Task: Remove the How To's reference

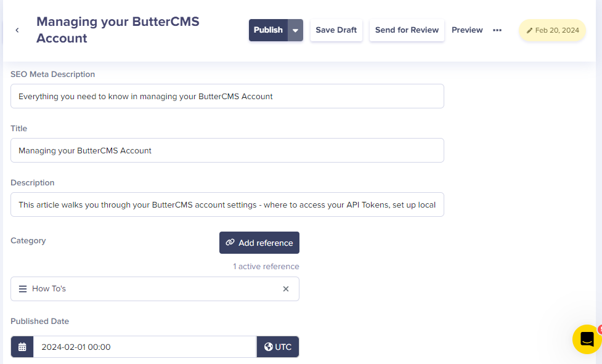Action: click(x=286, y=289)
